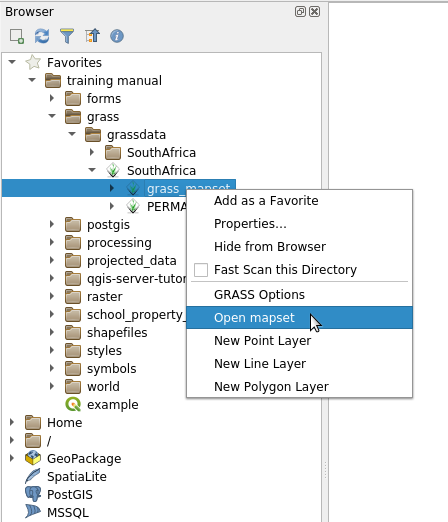The height and width of the screenshot is (522, 448).
Task: Click the Add Selected Layers toolbar icon
Action: point(17,36)
